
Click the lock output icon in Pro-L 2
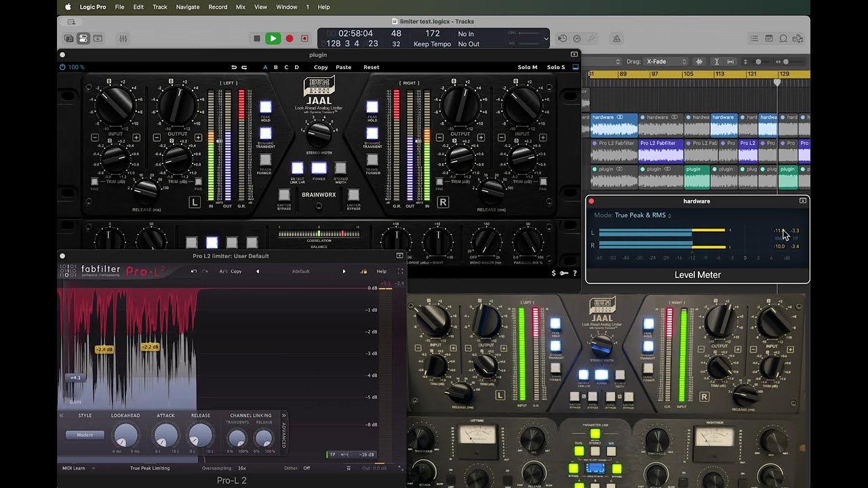364,271
